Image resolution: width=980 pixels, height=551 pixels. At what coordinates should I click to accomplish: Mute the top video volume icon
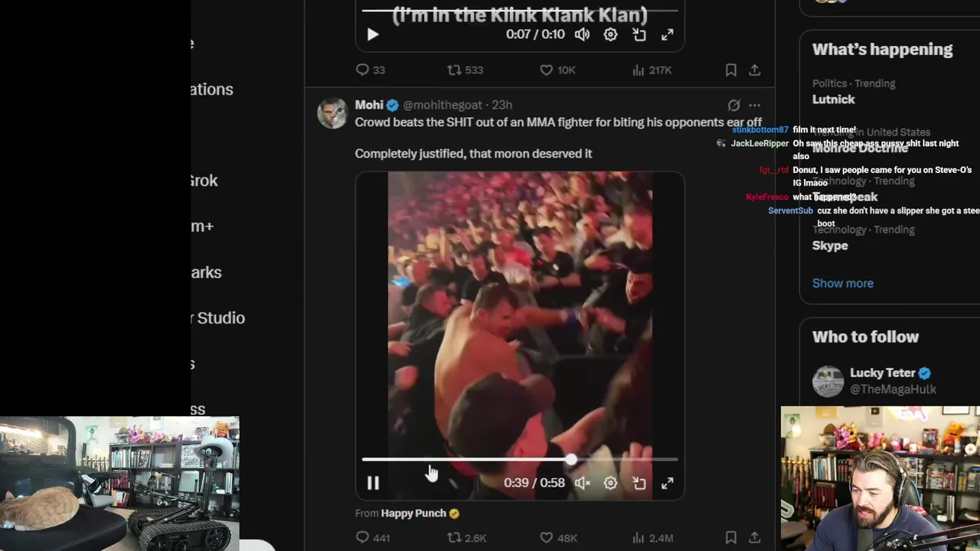583,34
